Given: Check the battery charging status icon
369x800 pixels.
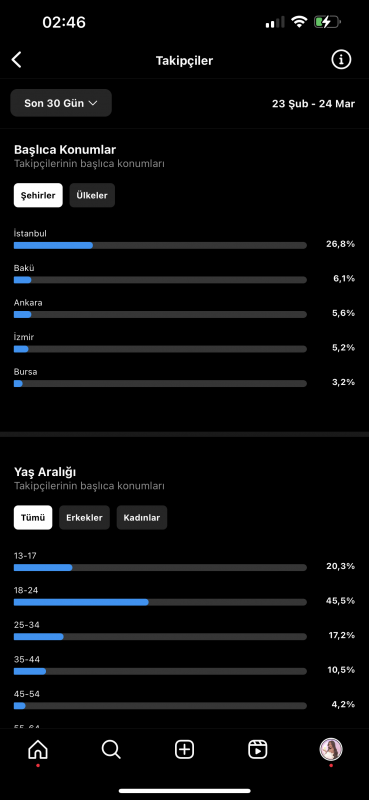Looking at the screenshot, I should point(327,22).
